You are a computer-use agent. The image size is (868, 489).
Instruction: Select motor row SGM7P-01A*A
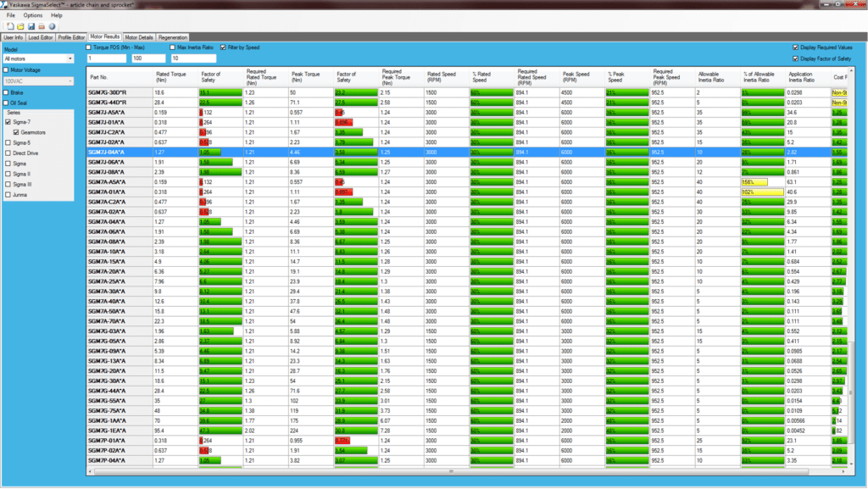468,441
